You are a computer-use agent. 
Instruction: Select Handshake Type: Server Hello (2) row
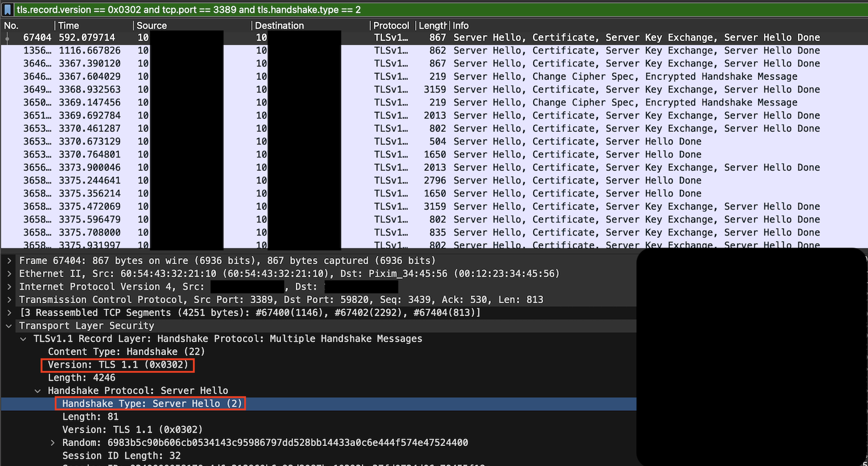click(319, 404)
